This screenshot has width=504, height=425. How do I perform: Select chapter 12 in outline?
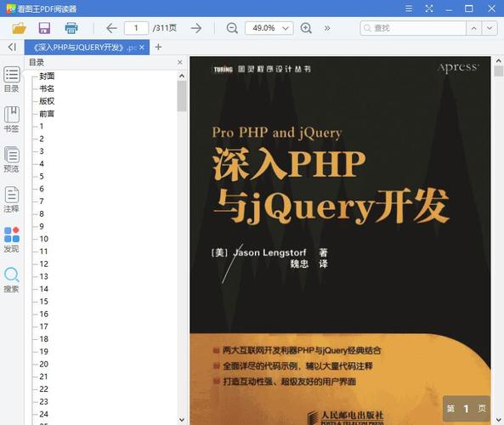coord(43,264)
